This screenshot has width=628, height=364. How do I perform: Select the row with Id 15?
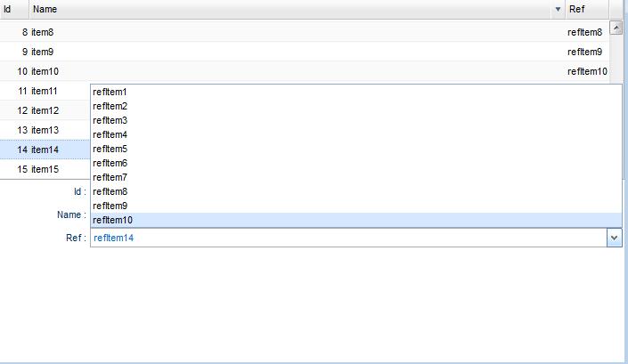pyautogui.click(x=45, y=169)
